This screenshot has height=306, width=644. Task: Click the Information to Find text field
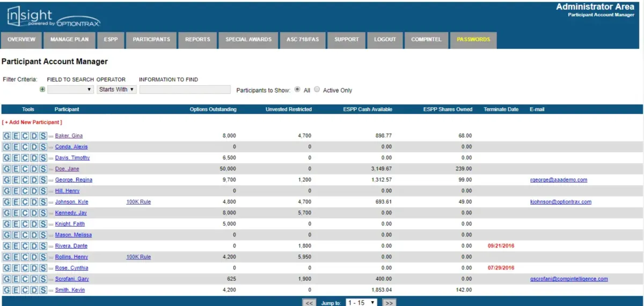[x=185, y=89]
